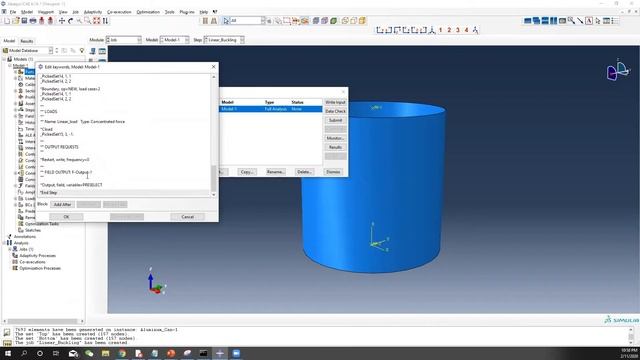Select Optimization Processes in the tree

[40, 268]
